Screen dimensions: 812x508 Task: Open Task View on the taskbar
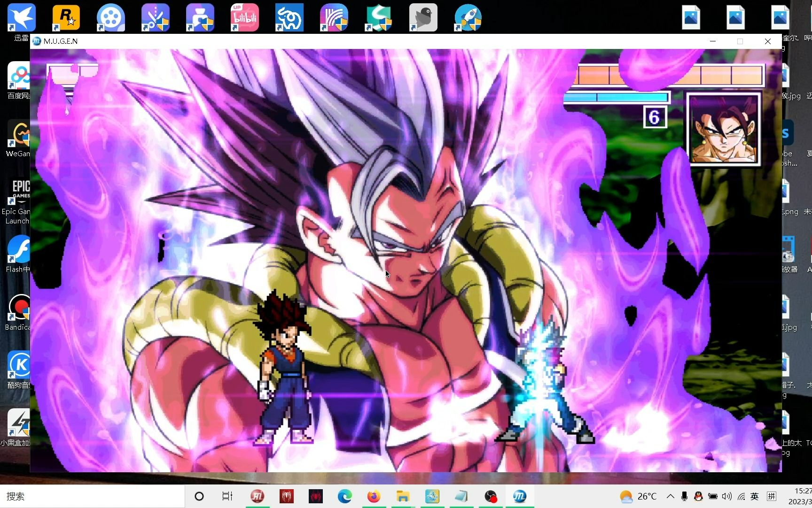[227, 496]
